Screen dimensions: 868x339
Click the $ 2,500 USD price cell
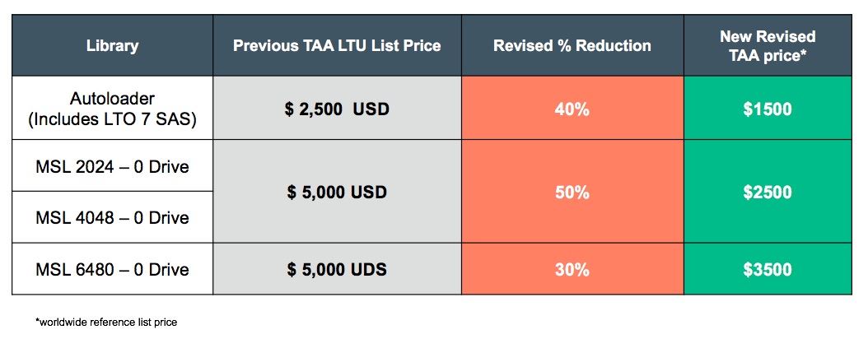point(337,108)
